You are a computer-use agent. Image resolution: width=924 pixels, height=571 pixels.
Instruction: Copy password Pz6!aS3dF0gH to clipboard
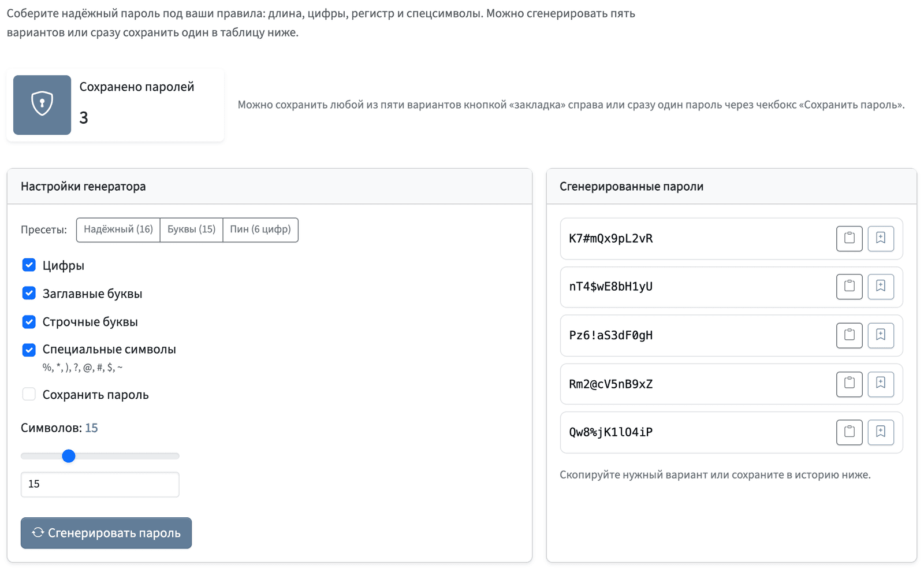(849, 335)
